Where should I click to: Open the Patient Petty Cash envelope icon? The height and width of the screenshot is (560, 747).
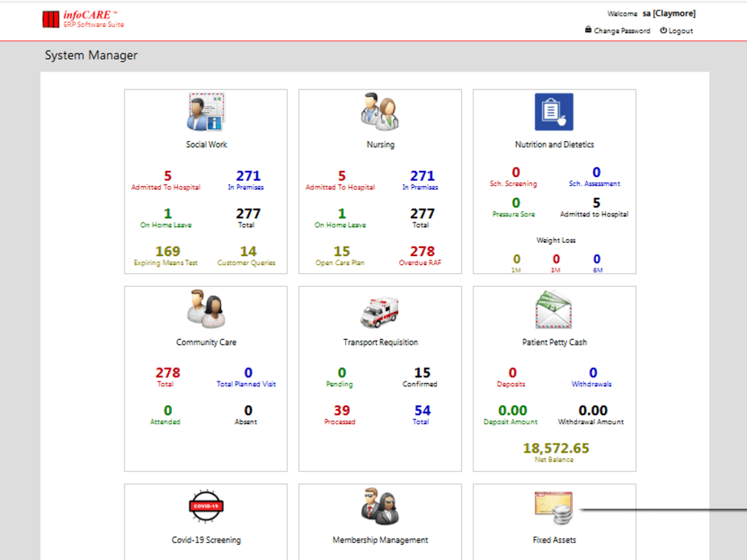[554, 310]
